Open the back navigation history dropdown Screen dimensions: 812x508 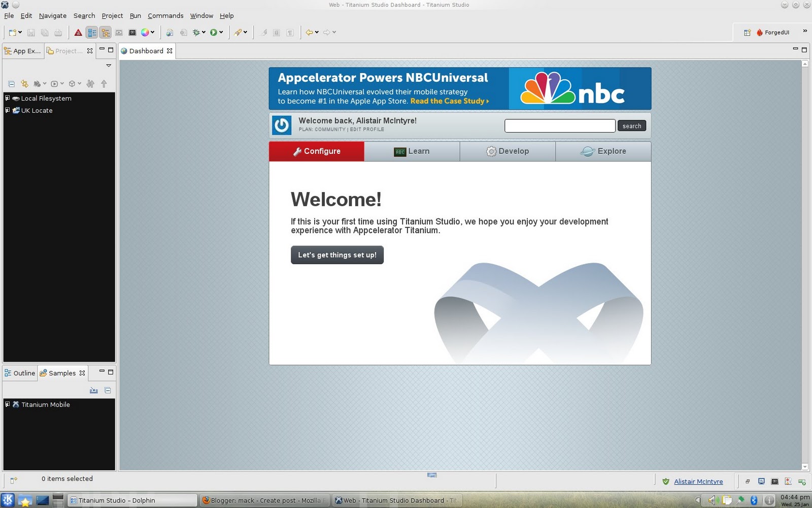(x=316, y=31)
